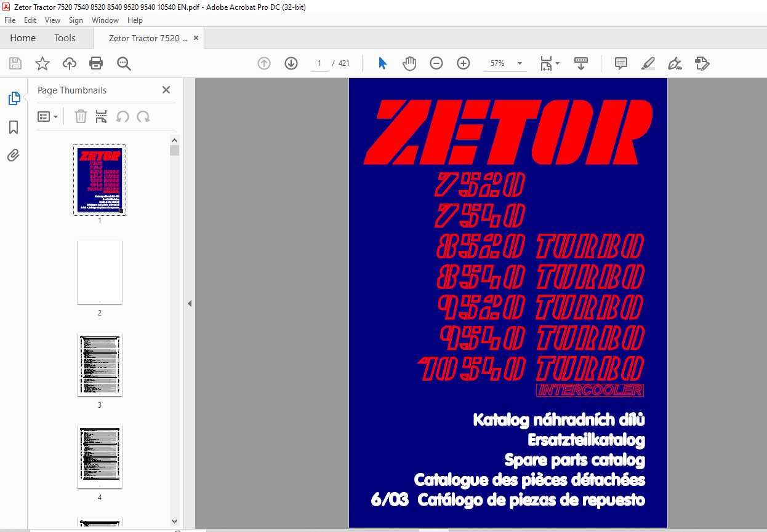Collapse the navigation pane arrow

[190, 303]
